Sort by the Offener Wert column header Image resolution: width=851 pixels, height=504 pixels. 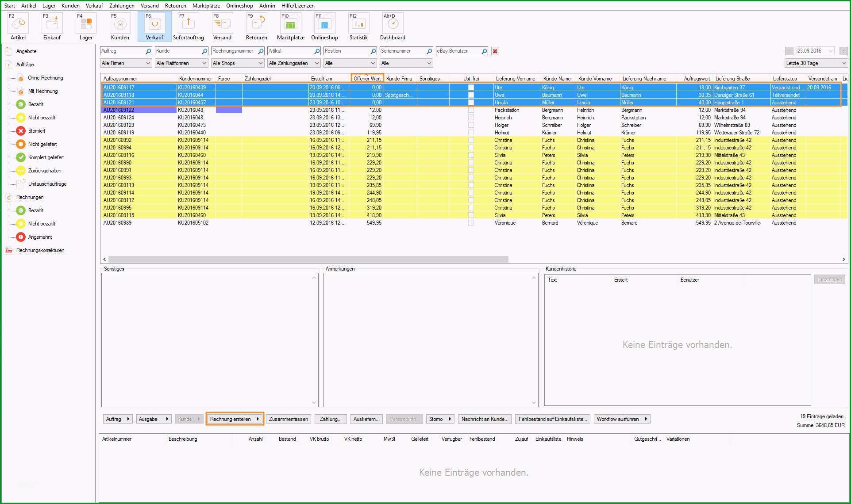367,79
